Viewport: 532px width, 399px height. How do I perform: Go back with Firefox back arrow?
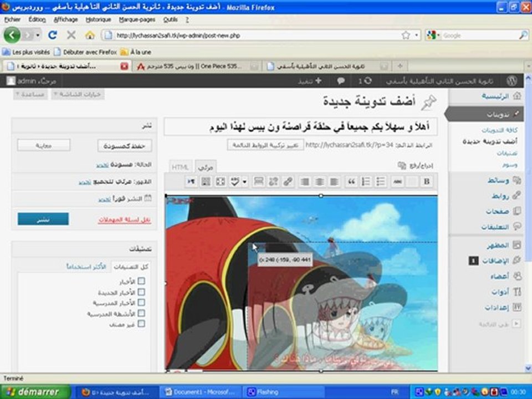click(x=12, y=35)
